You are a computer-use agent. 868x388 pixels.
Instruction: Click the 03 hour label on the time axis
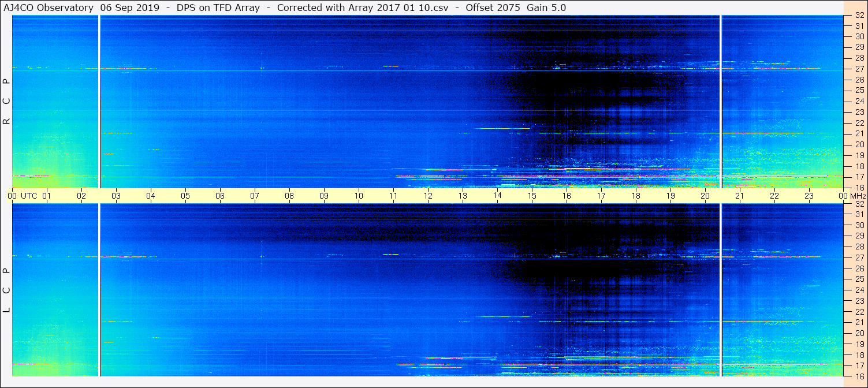pos(116,196)
